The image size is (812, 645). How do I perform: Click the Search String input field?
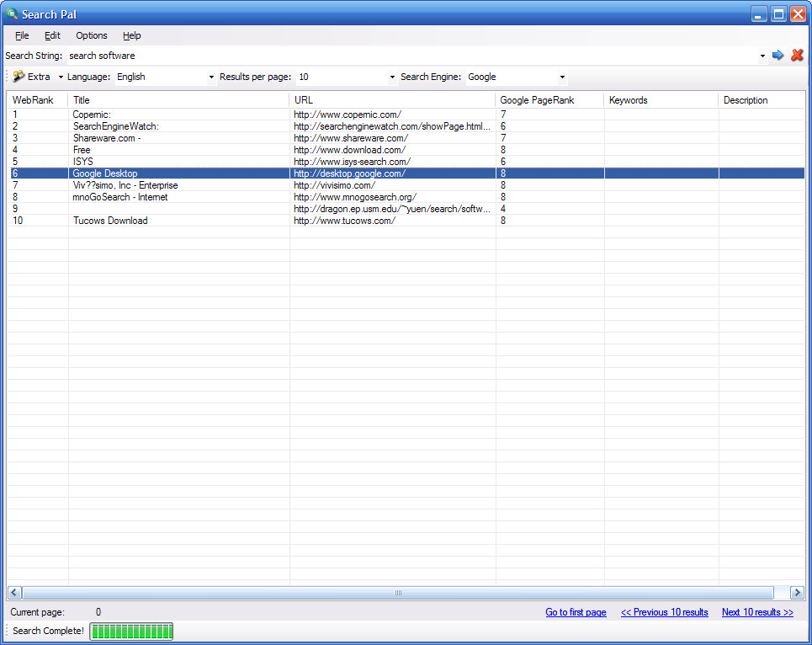point(411,56)
